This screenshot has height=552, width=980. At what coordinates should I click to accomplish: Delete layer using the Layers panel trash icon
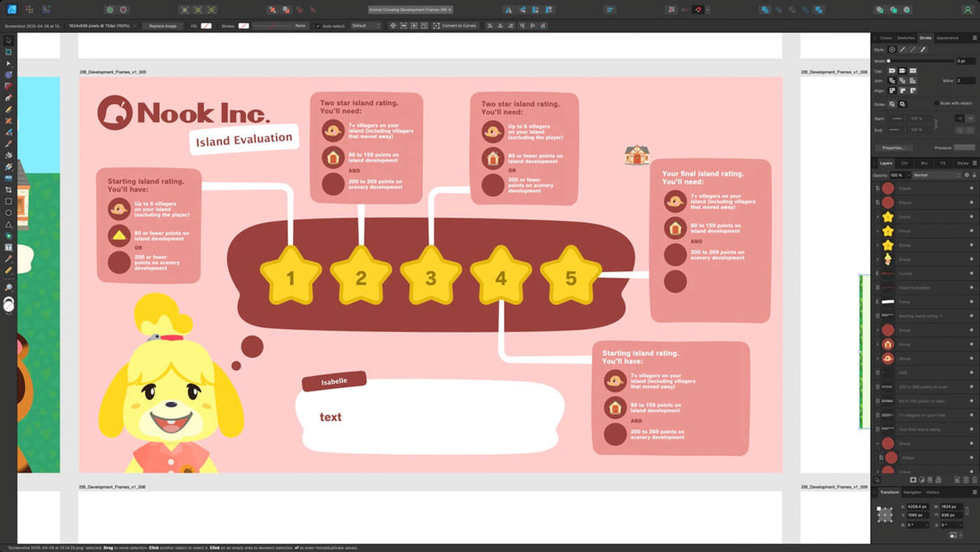pos(974,480)
